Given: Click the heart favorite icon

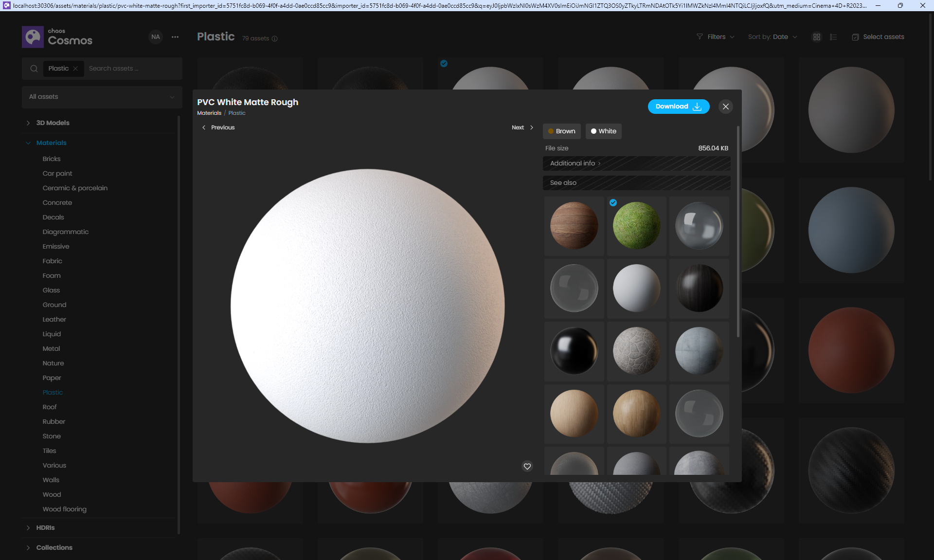Looking at the screenshot, I should coord(527,466).
